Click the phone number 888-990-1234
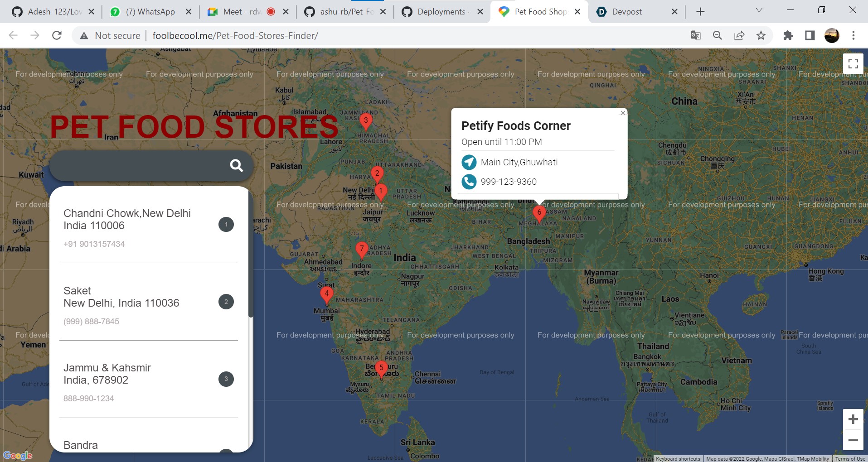 tap(89, 399)
